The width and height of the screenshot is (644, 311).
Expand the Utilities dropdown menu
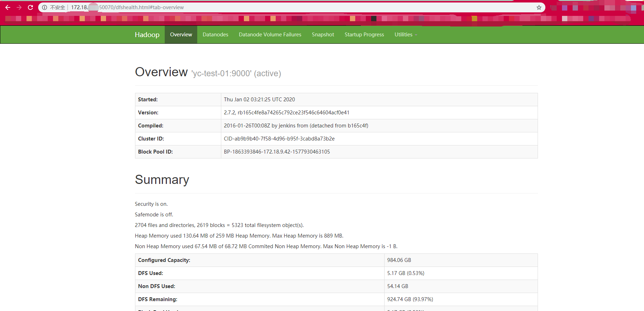click(x=406, y=35)
